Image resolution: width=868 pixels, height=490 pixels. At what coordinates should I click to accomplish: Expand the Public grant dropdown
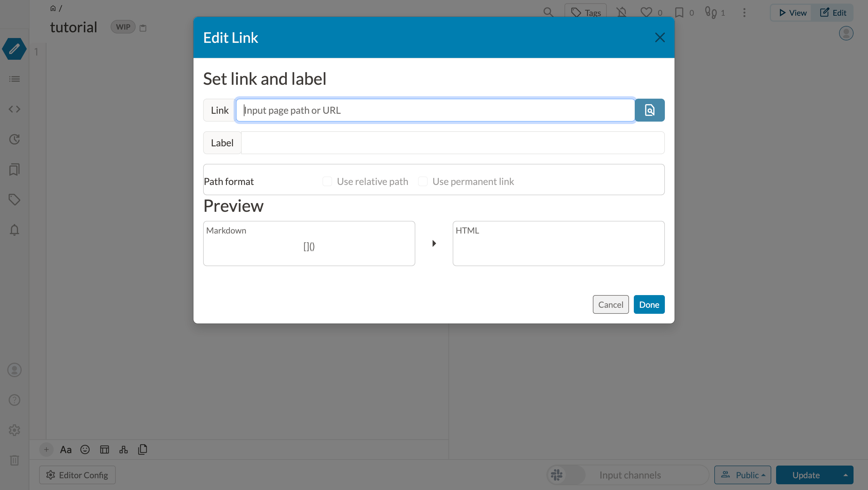point(742,475)
